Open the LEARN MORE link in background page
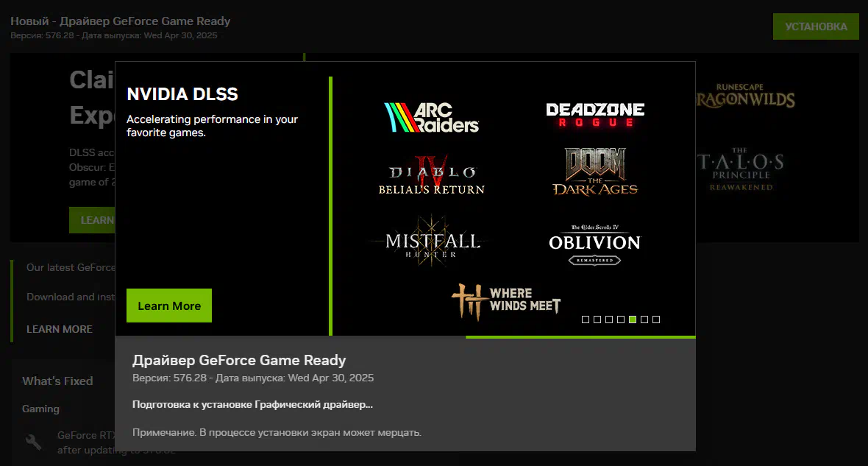868x466 pixels. 60,329
